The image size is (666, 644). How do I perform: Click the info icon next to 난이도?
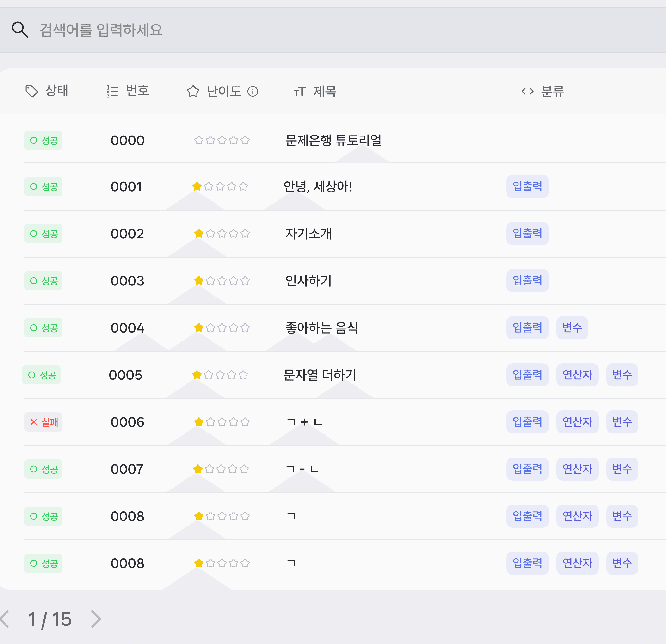point(253,91)
